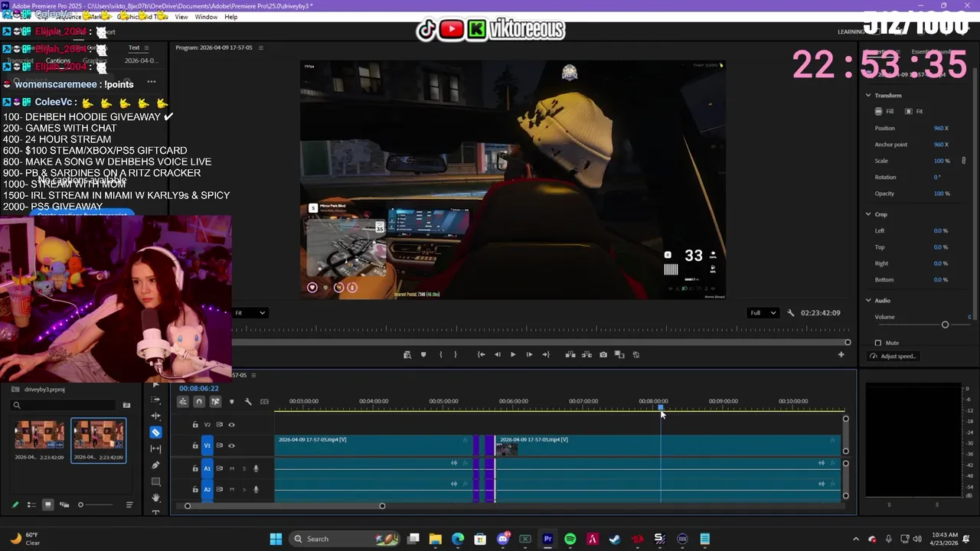The width and height of the screenshot is (980, 551).
Task: Add marker in Program Monitor
Action: coord(423,354)
